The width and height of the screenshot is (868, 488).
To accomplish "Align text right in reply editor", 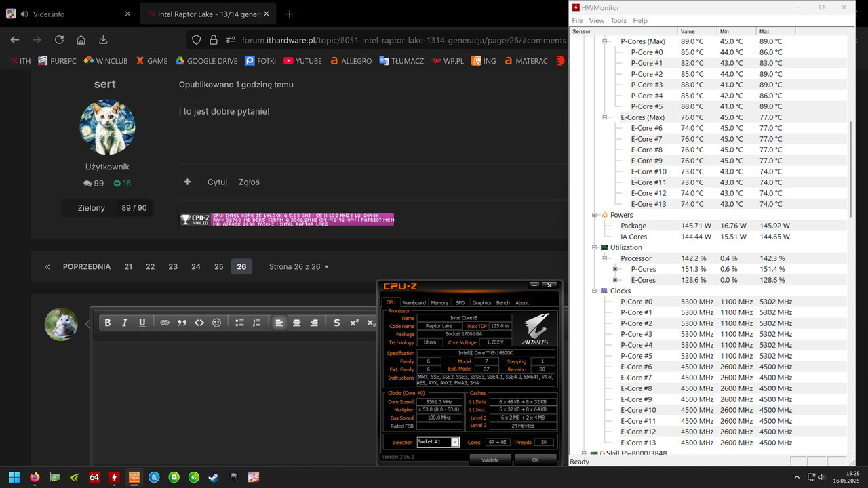I will tap(314, 323).
